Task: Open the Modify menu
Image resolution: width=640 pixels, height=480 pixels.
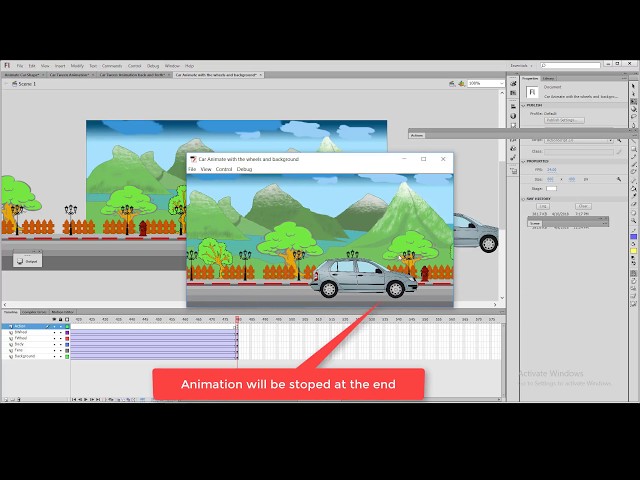Action: pyautogui.click(x=77, y=66)
